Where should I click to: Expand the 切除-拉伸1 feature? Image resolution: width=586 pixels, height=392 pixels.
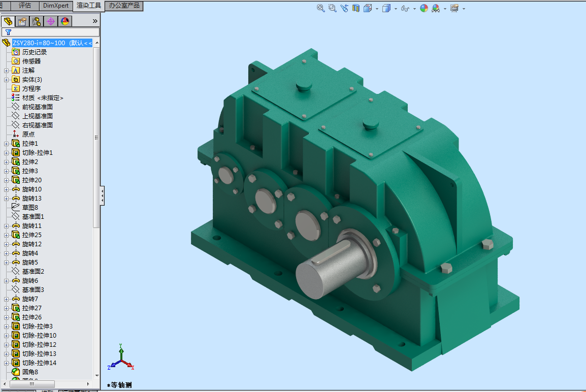click(7, 153)
